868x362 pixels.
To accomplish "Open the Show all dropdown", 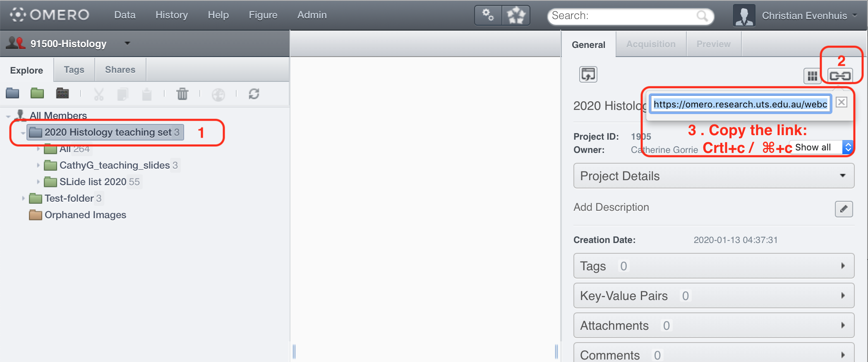I will click(822, 147).
